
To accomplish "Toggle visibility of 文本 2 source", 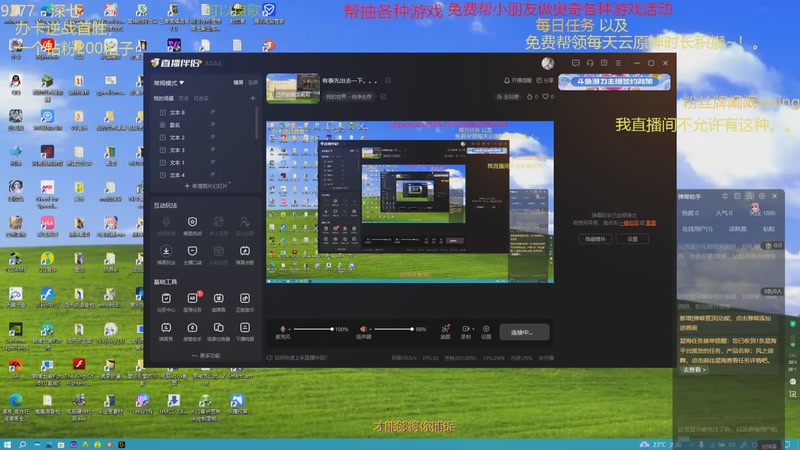I will point(213,137).
